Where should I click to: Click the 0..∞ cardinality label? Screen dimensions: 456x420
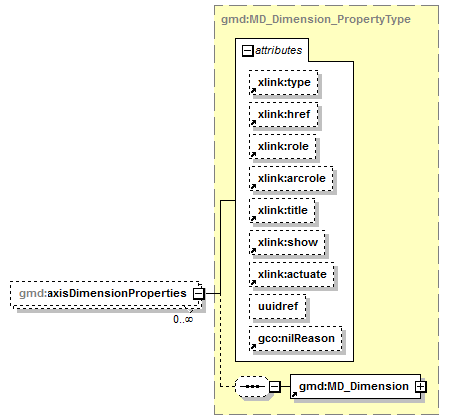(183, 319)
